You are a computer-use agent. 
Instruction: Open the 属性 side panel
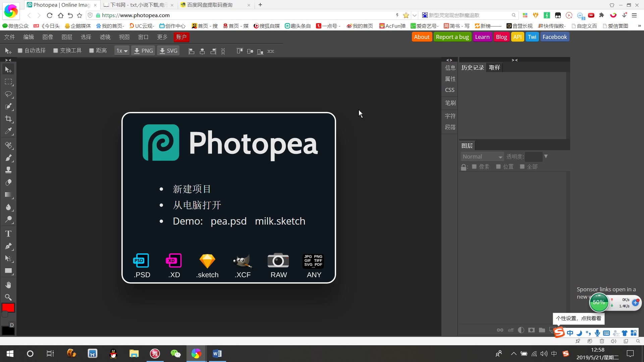tap(450, 79)
